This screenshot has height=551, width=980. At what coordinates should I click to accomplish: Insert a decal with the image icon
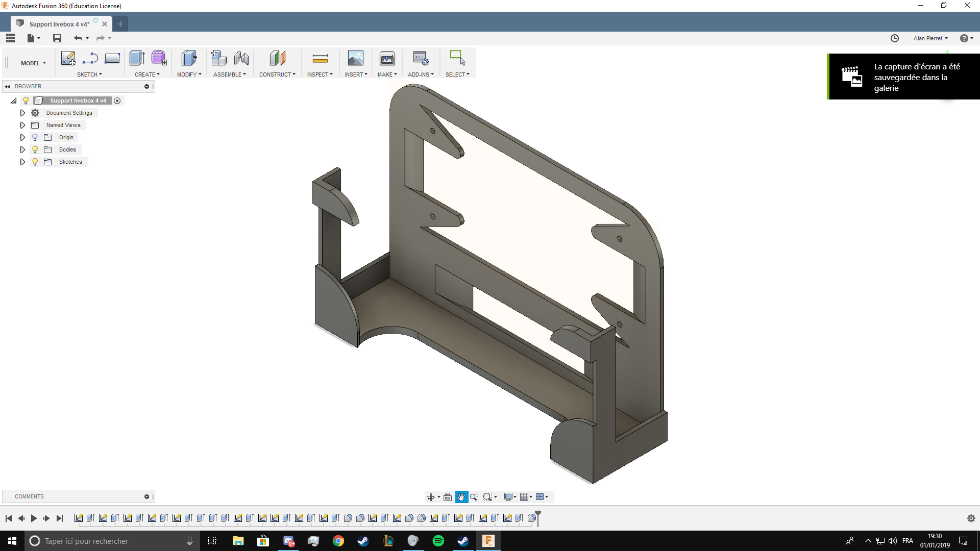click(x=356, y=58)
